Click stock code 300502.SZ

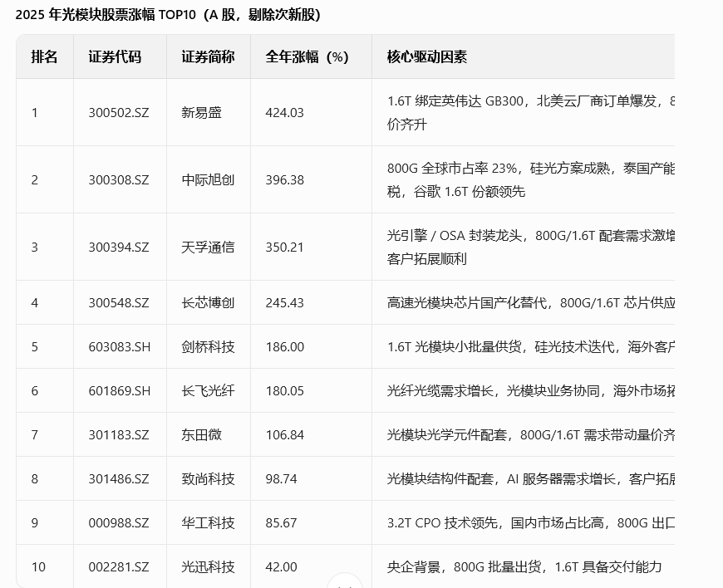(x=119, y=112)
